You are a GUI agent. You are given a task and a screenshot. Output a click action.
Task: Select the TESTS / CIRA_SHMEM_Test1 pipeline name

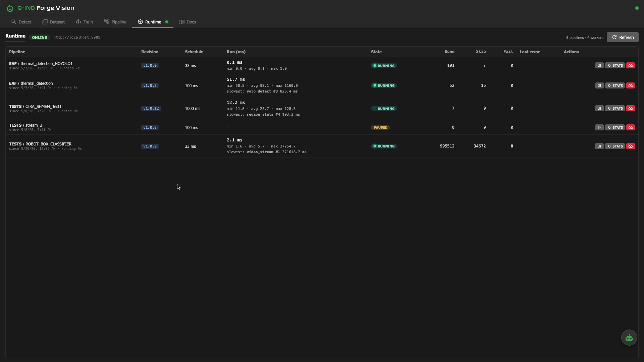point(35,107)
